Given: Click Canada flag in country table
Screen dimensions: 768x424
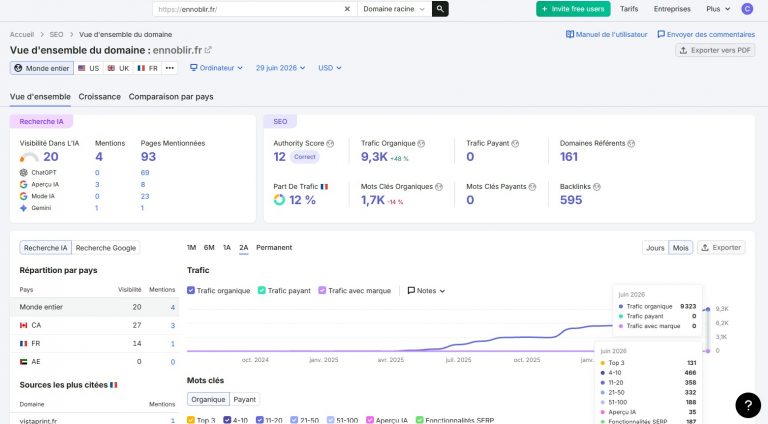Looking at the screenshot, I should (24, 325).
